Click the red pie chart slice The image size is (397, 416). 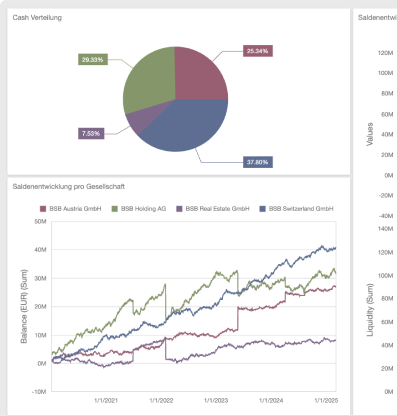coord(197,75)
